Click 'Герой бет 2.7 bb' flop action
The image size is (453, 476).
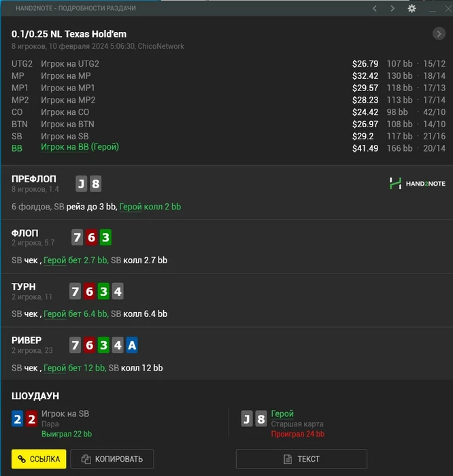75,260
